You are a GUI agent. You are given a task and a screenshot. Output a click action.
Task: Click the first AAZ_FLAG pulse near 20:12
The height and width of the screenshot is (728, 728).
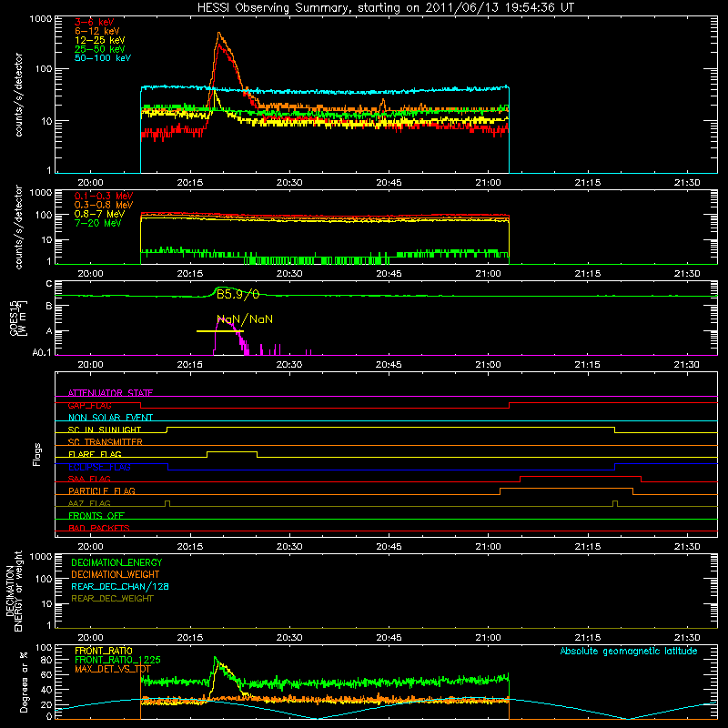167,503
